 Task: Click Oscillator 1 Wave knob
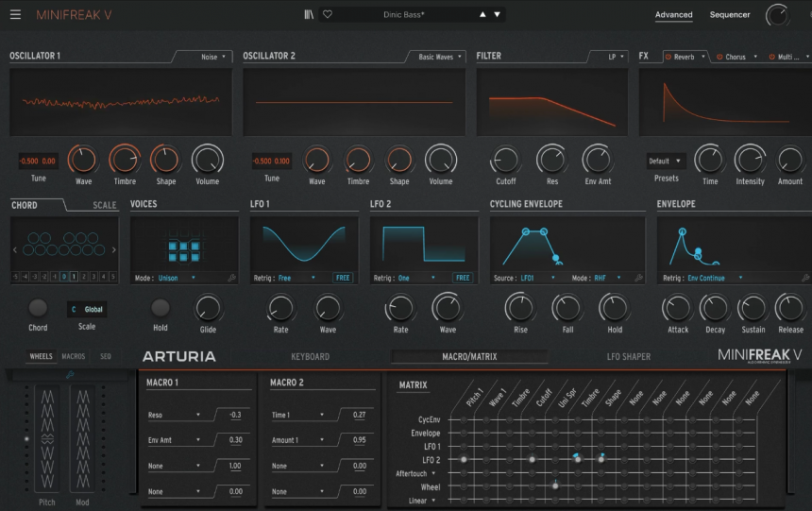point(83,160)
